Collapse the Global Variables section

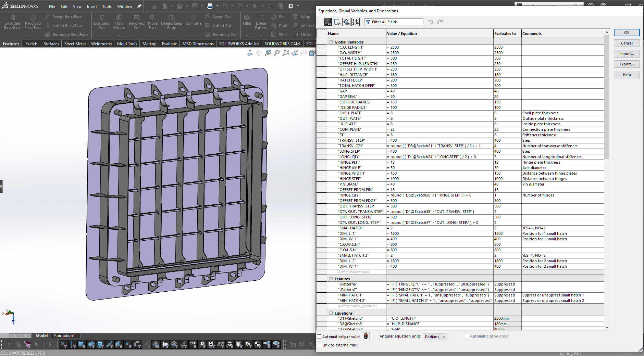[331, 42]
